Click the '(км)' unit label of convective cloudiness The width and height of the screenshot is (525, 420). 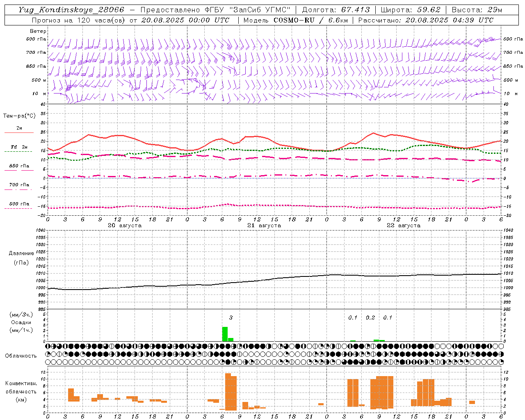pyautogui.click(x=21, y=399)
